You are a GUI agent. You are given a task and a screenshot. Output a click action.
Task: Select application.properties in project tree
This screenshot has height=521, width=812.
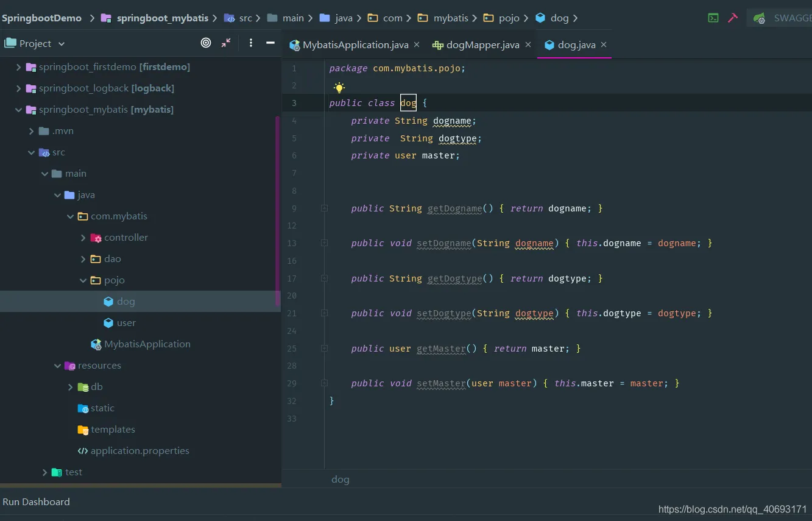[140, 451]
